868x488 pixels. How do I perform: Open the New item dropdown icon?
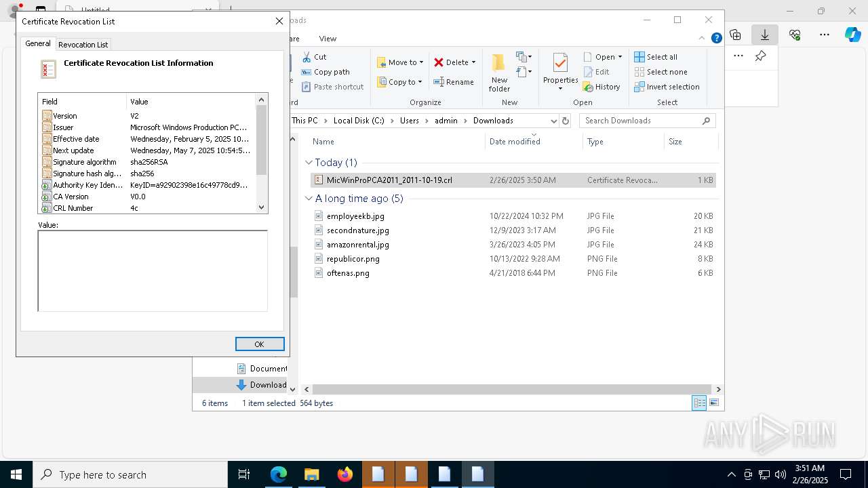pos(524,57)
